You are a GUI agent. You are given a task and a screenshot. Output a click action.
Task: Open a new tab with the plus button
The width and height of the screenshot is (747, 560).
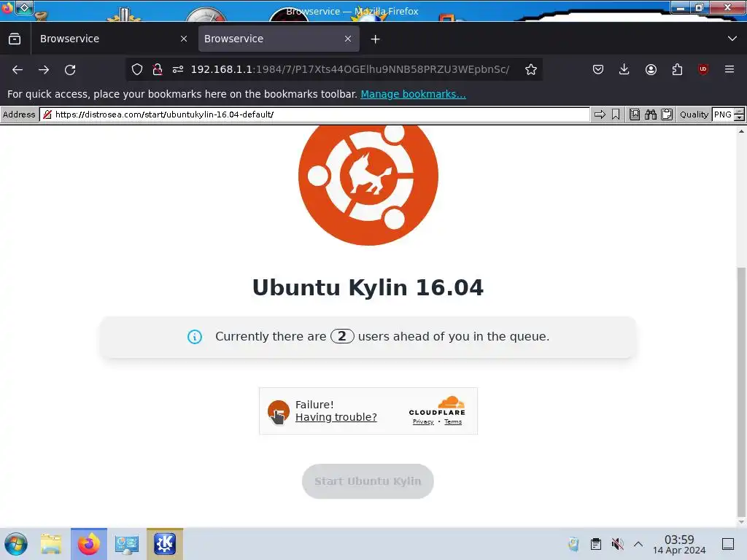coord(376,39)
